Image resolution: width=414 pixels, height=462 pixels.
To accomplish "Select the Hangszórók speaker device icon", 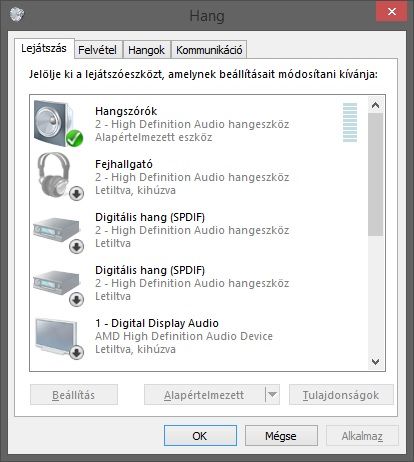I will point(58,124).
